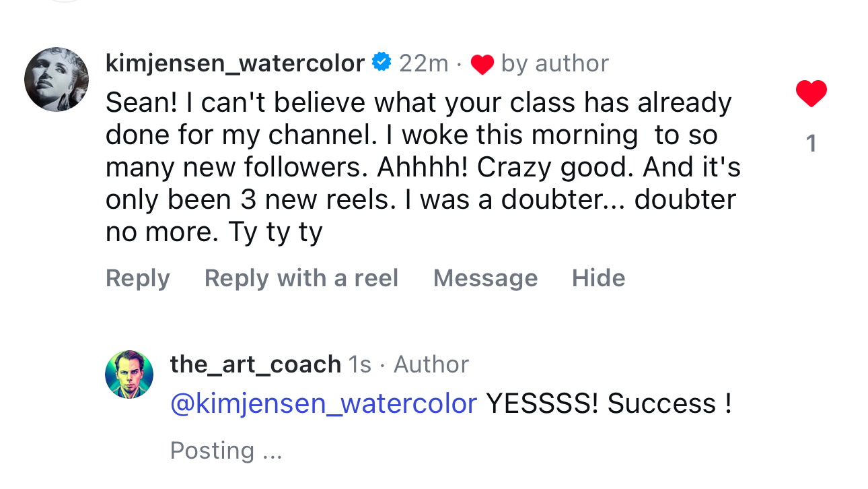This screenshot has width=868, height=489.
Task: Click the "by author" liked label
Action: click(554, 63)
